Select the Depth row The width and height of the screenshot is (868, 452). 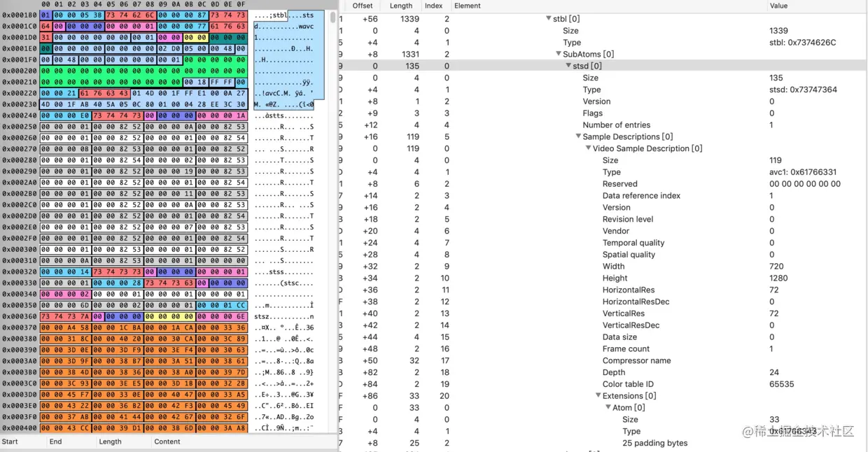tap(603, 372)
